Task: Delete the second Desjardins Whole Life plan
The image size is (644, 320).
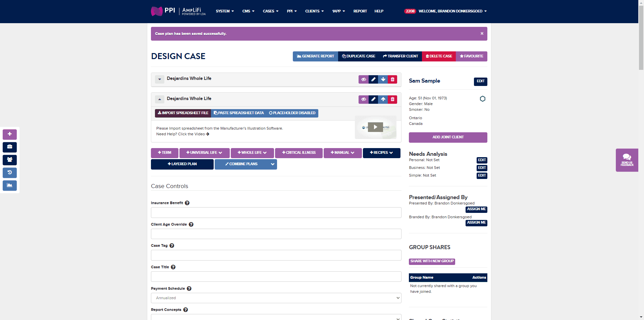Action: point(392,99)
